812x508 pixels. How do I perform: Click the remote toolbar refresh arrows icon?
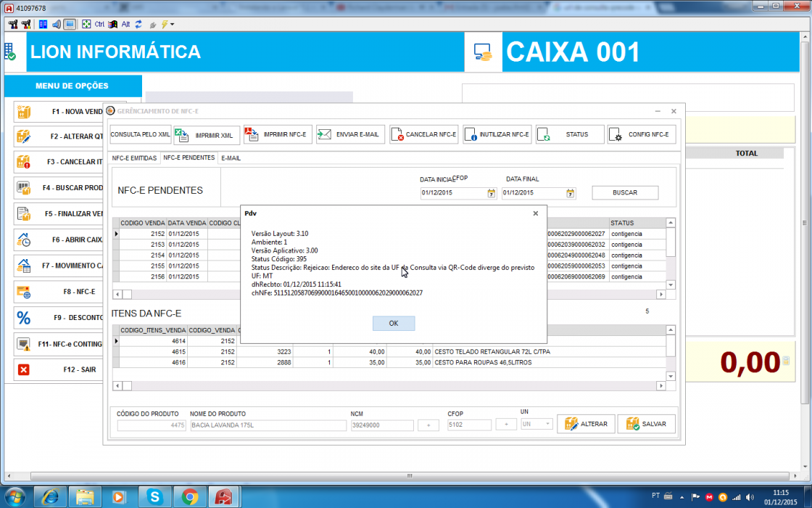click(138, 25)
